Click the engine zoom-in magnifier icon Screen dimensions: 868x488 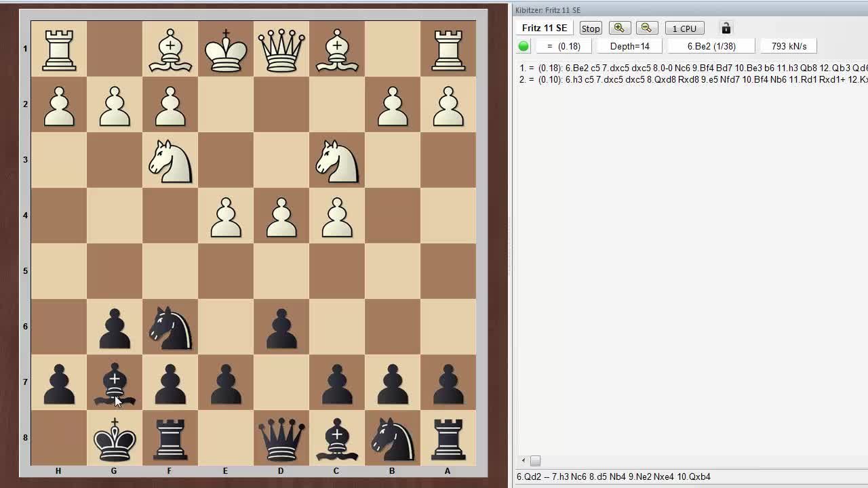[x=618, y=28]
